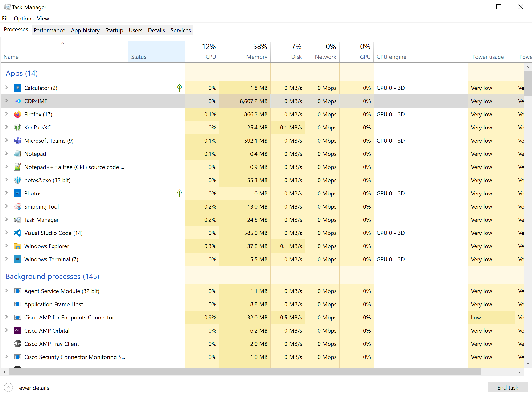532x399 pixels.
Task: Click the Snipping Tool icon
Action: 18,206
